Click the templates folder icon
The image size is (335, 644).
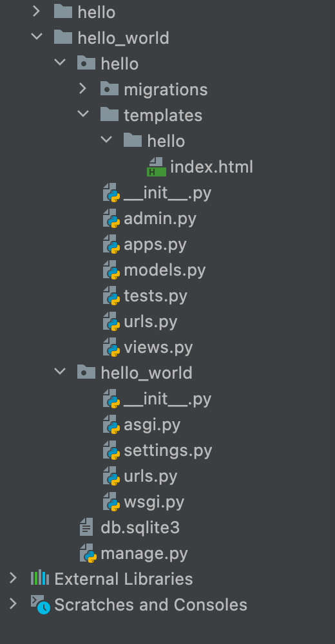(110, 115)
